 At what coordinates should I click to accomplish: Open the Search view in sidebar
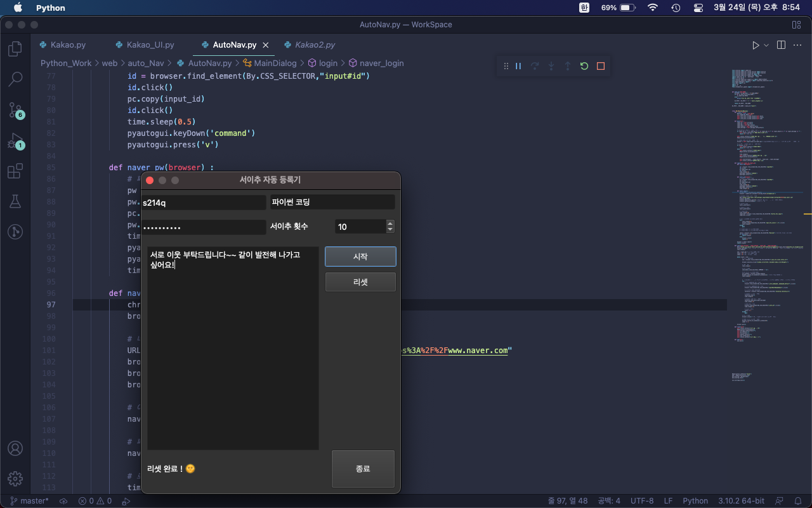pos(15,79)
